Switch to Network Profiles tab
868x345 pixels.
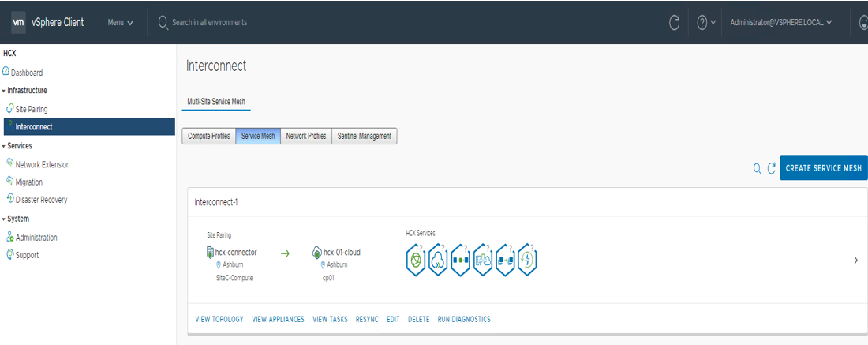pyautogui.click(x=306, y=137)
